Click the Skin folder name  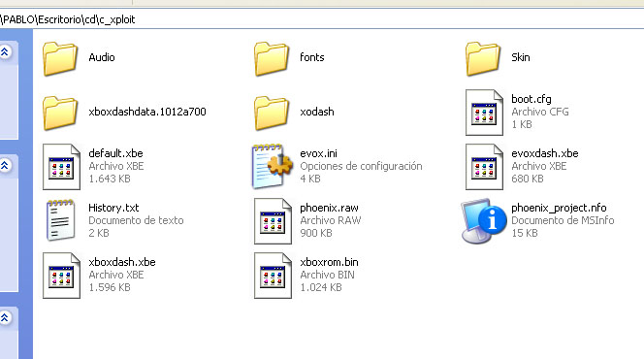[521, 57]
